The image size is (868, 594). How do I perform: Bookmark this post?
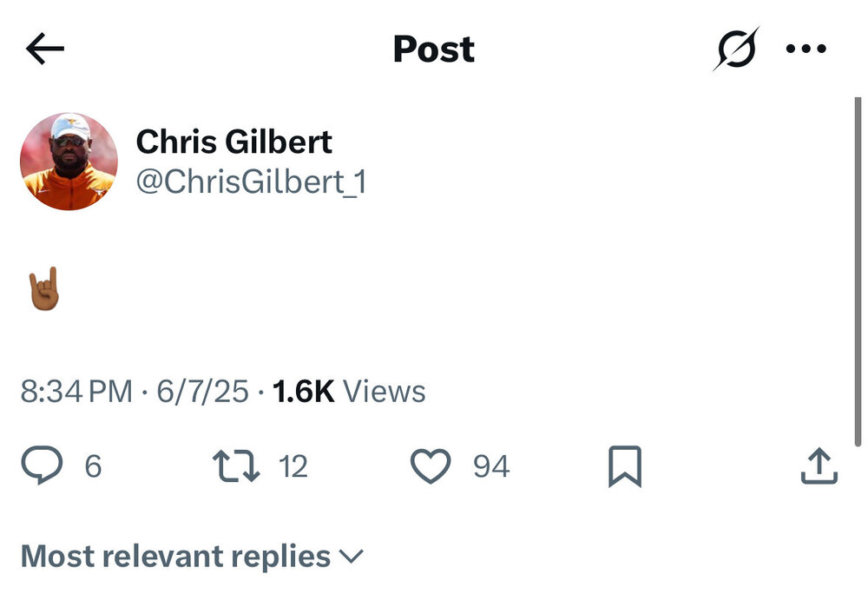coord(625,466)
